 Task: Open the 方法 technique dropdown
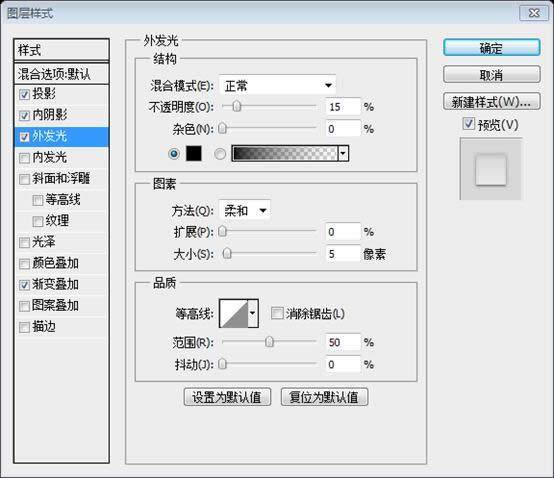(x=244, y=211)
